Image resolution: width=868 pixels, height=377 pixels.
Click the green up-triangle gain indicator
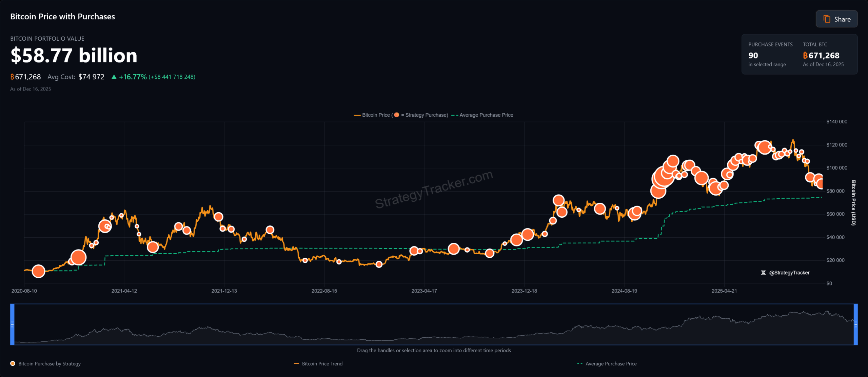(114, 77)
